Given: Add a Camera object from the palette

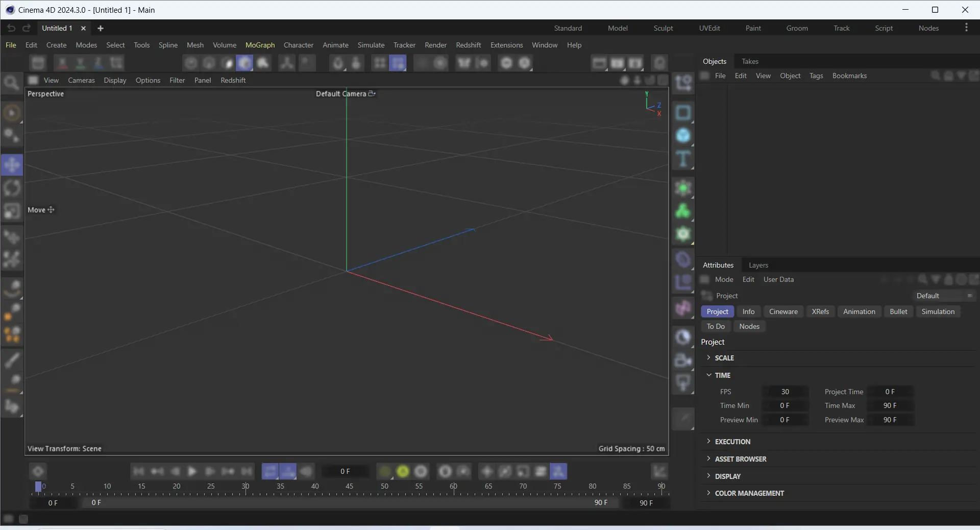Looking at the screenshot, I should (x=683, y=360).
